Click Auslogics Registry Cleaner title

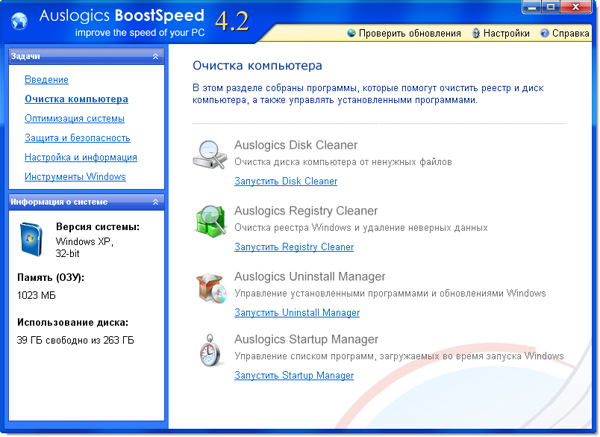[306, 211]
